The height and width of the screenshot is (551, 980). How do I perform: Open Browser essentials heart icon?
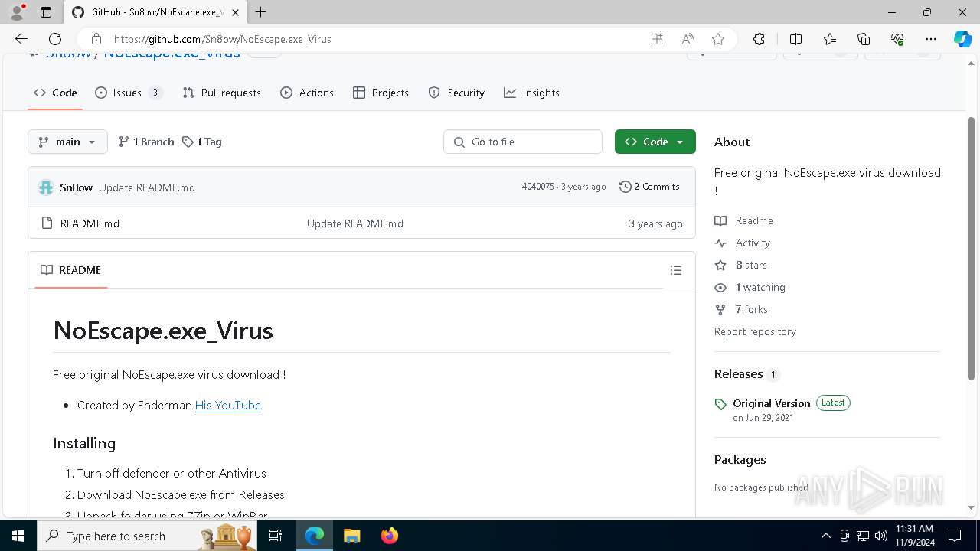pyautogui.click(x=897, y=39)
